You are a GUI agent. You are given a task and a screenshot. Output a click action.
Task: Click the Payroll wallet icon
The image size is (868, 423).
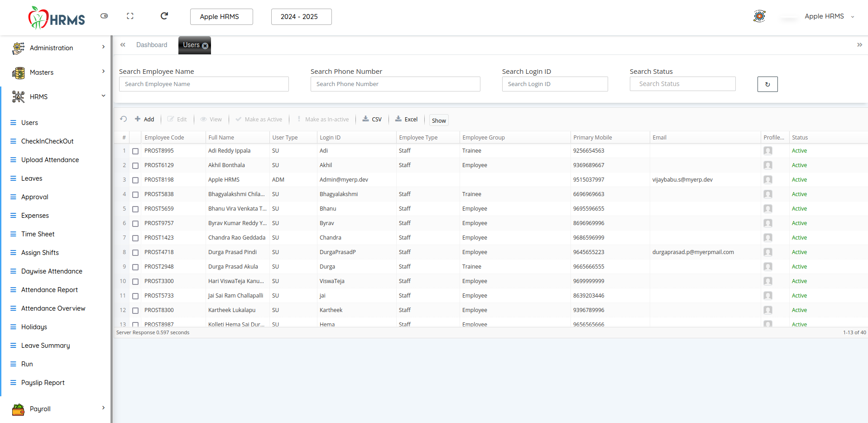point(18,409)
